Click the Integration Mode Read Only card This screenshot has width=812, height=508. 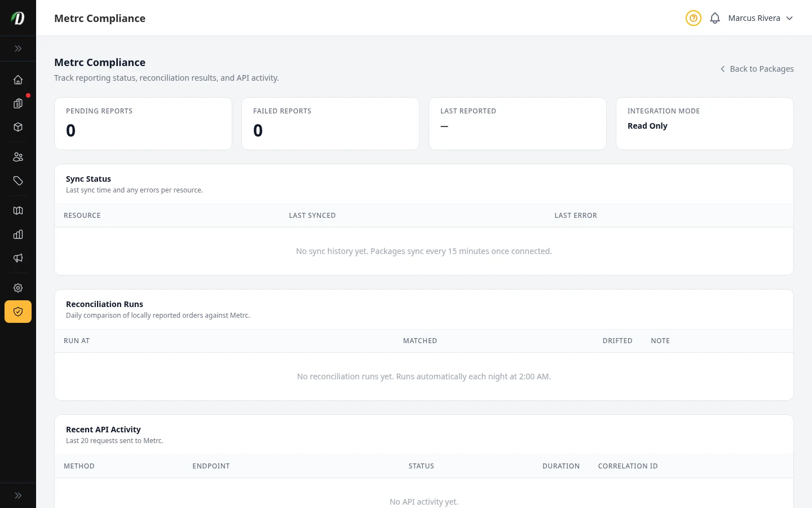coord(704,123)
